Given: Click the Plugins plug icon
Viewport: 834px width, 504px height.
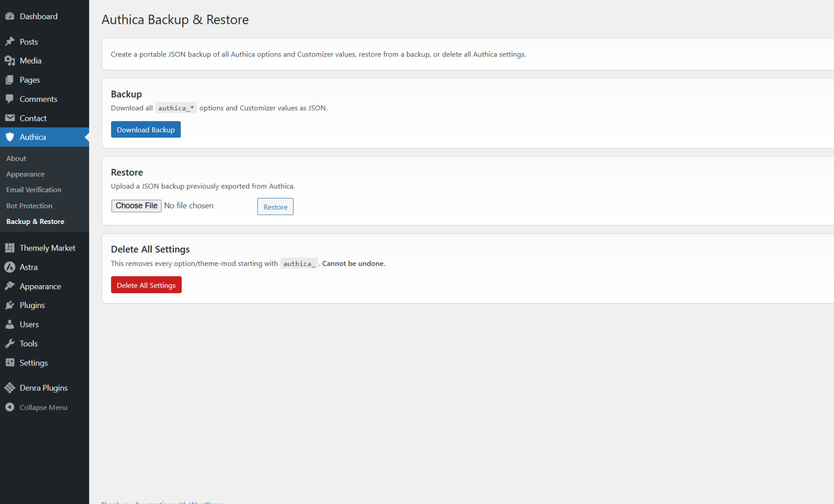Looking at the screenshot, I should (x=10, y=305).
